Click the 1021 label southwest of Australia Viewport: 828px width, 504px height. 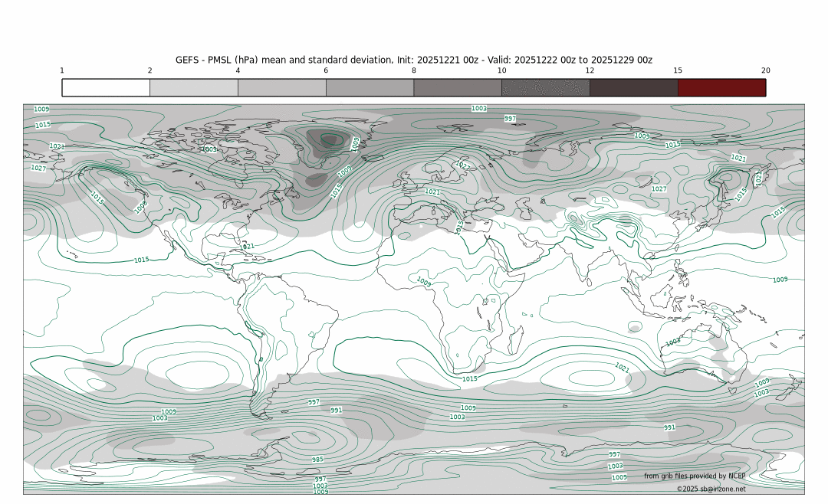[622, 368]
